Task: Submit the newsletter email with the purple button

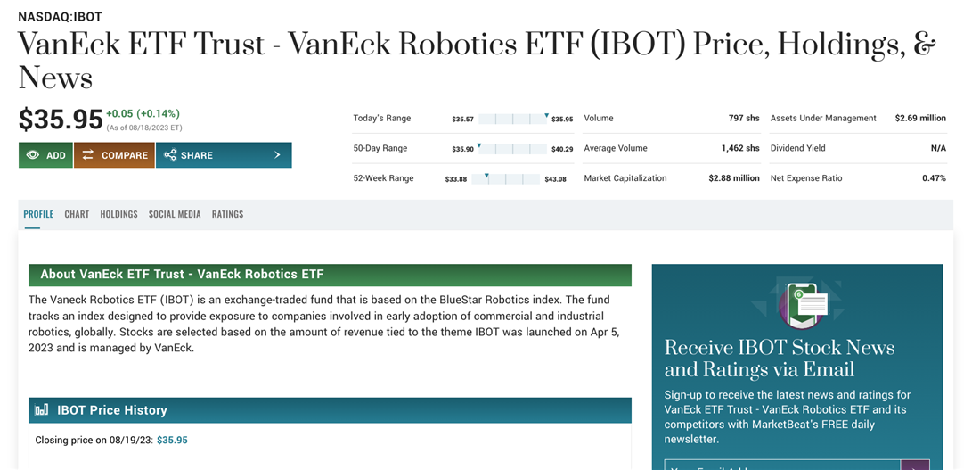Action: coord(915,465)
